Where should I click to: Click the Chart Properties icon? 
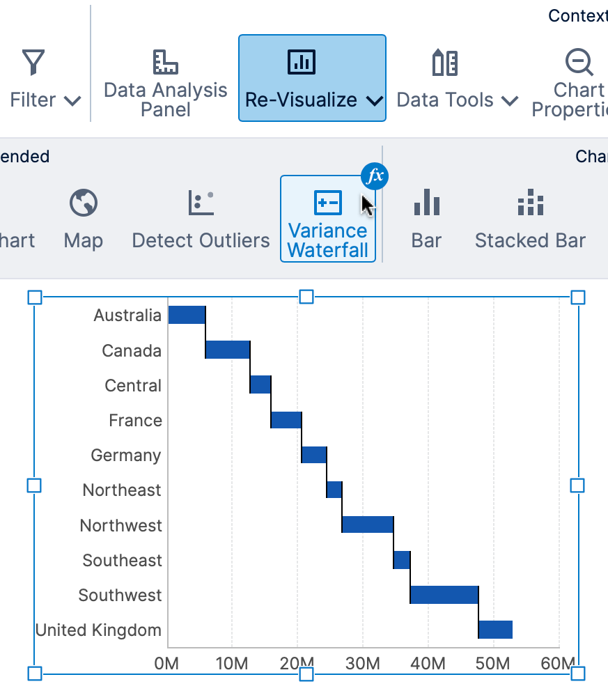click(x=579, y=61)
